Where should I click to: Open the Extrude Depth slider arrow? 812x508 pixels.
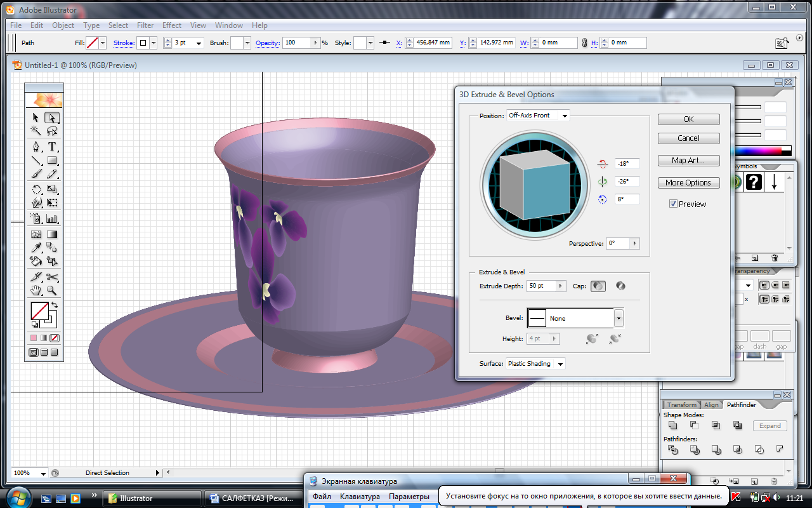pos(561,286)
